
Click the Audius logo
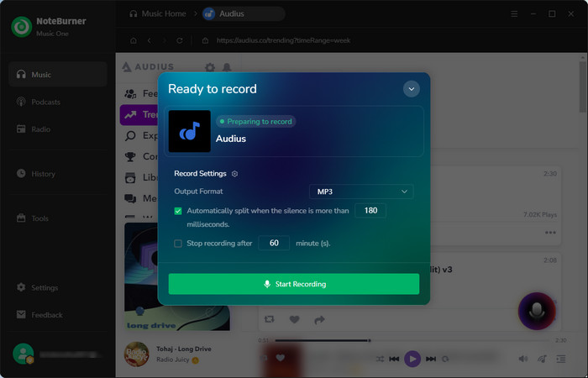(148, 66)
